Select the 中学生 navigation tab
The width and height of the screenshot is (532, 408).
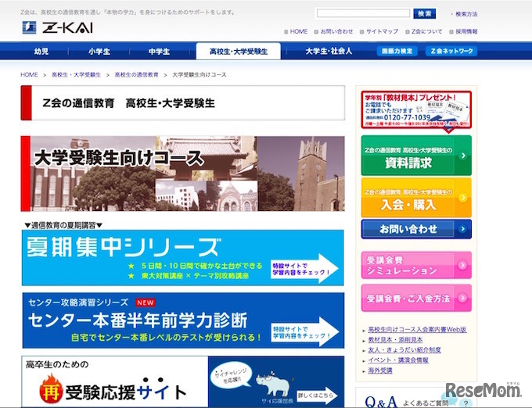coord(159,51)
